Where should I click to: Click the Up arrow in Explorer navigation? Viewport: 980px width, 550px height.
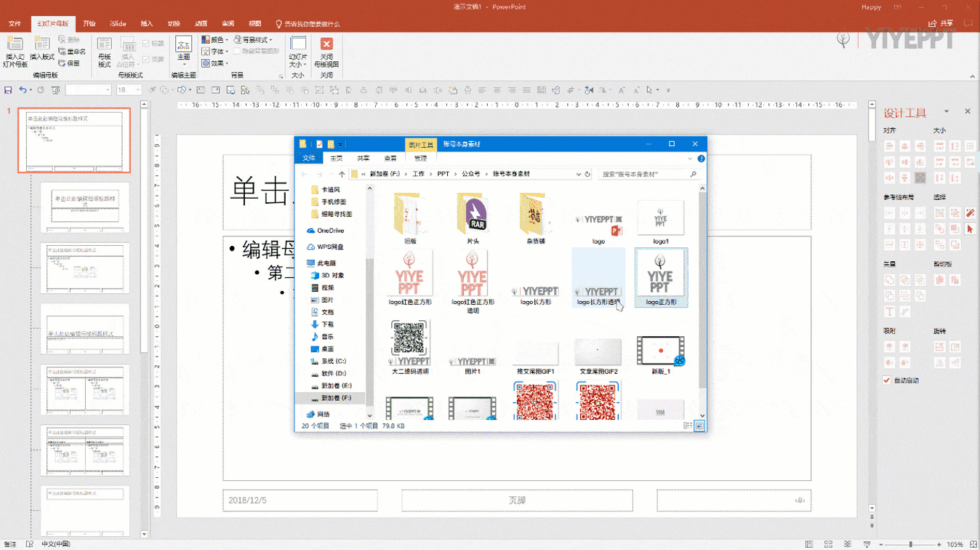(342, 175)
